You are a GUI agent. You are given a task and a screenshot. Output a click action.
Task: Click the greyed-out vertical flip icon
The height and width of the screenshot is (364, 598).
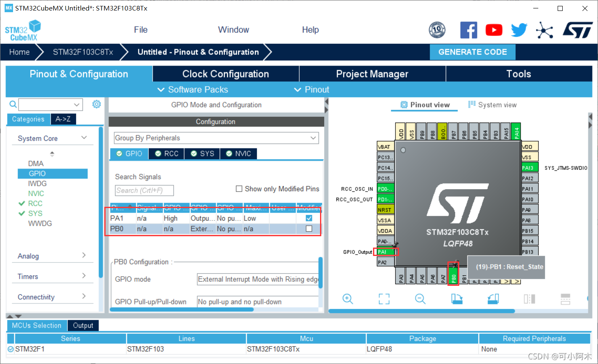(x=566, y=299)
